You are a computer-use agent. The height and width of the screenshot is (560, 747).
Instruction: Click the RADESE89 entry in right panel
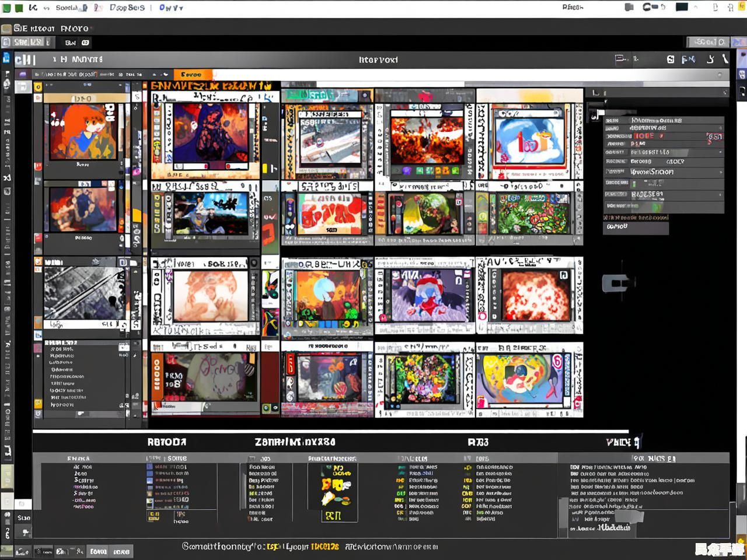coord(647,194)
